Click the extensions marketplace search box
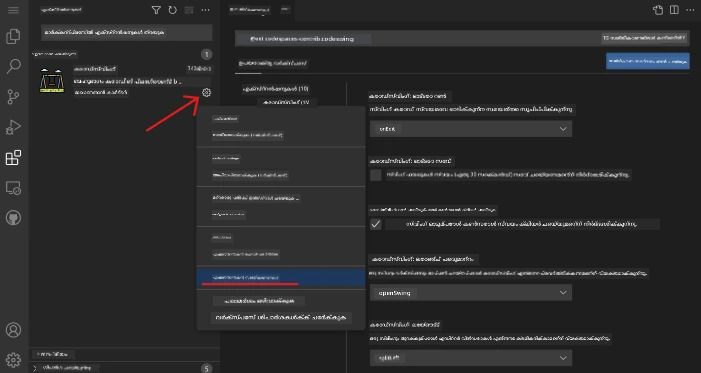 pos(127,32)
